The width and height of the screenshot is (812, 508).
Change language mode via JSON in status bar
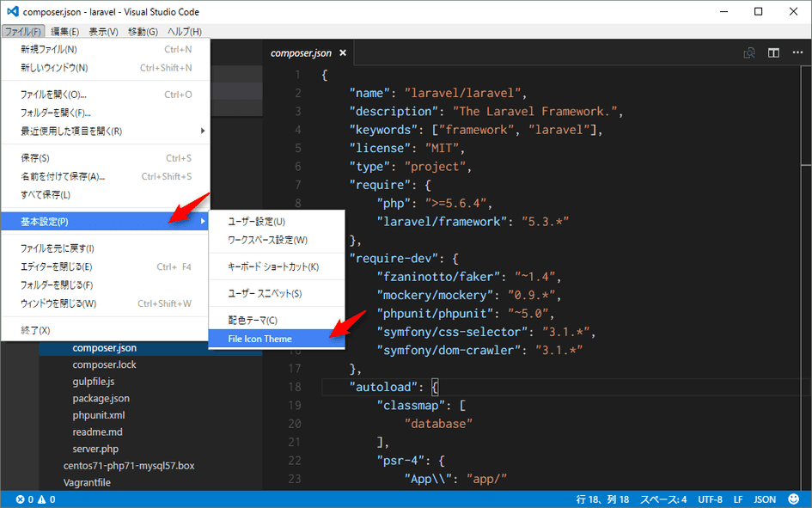tap(765, 499)
